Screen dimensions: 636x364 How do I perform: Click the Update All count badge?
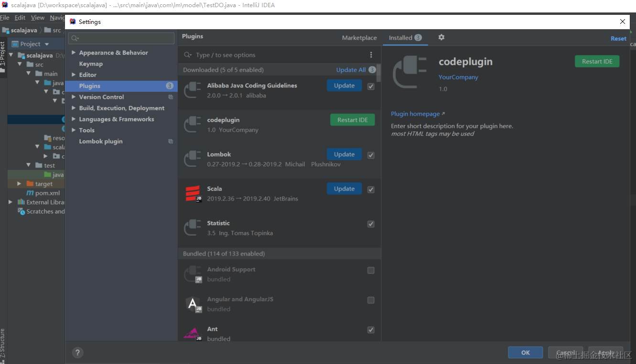(372, 70)
